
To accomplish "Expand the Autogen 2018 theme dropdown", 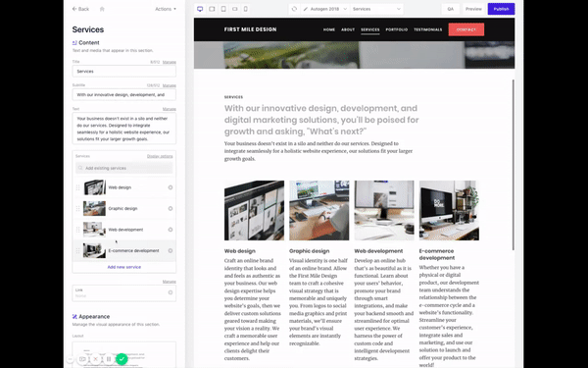I will (x=324, y=9).
